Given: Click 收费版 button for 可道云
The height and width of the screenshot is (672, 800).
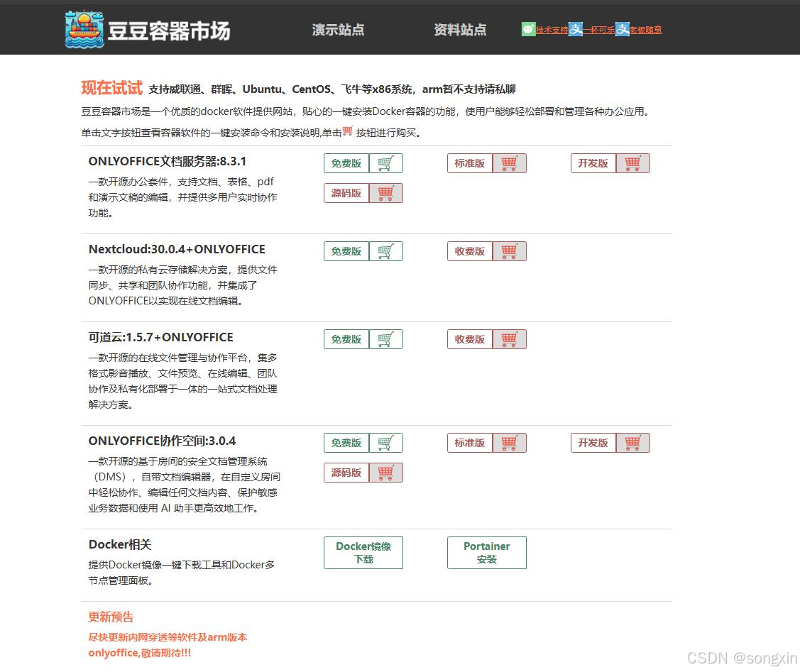Looking at the screenshot, I should coord(470,339).
